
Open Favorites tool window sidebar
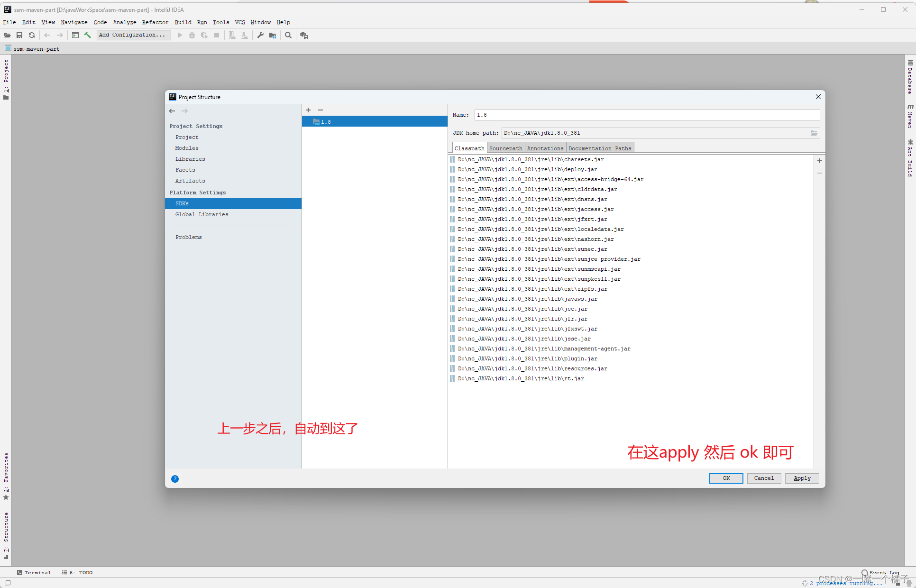click(x=6, y=476)
